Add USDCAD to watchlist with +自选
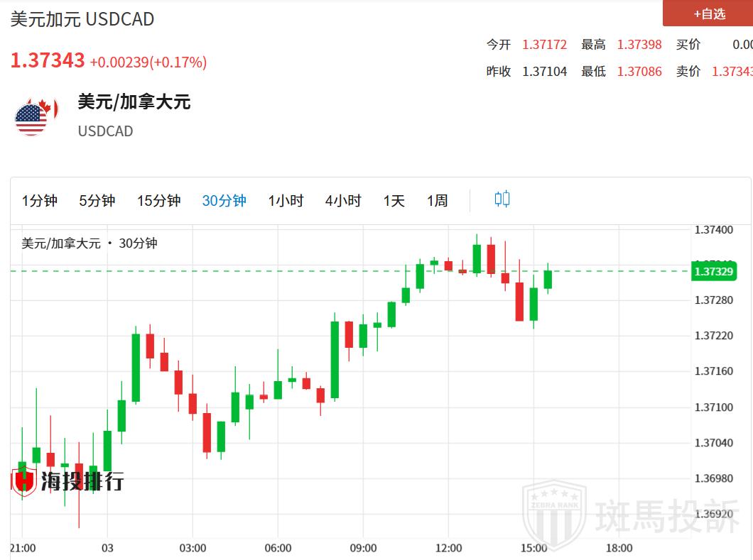753x560 pixels. pyautogui.click(x=708, y=13)
